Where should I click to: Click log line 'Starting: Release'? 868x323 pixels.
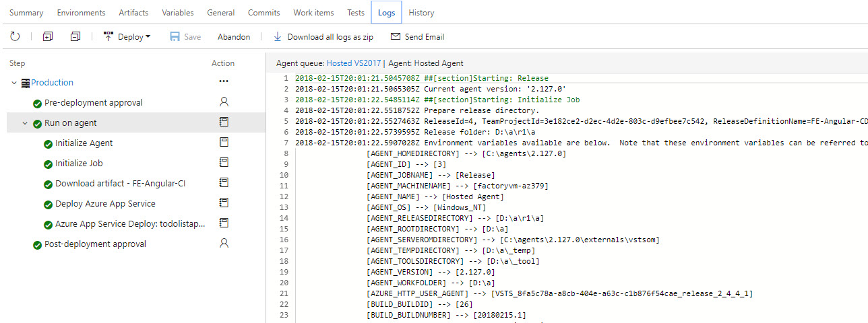point(422,78)
